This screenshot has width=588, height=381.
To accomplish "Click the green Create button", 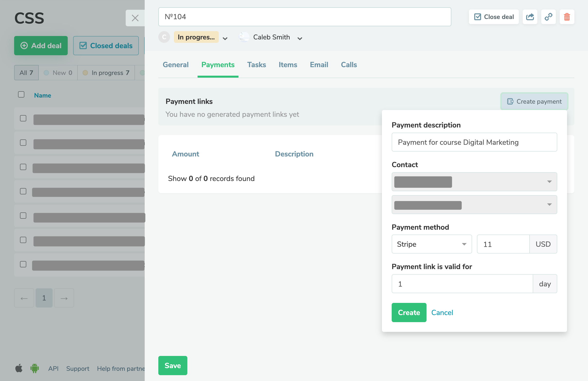I will pos(409,312).
